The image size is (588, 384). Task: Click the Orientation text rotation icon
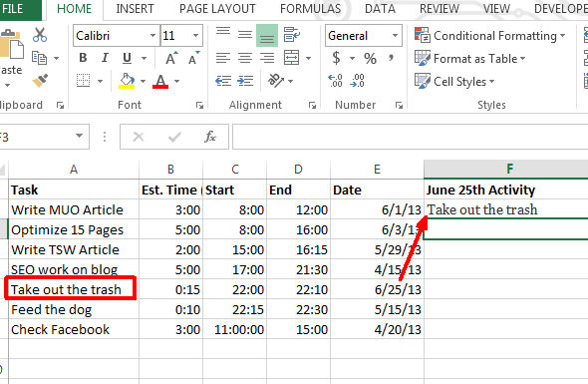(276, 81)
